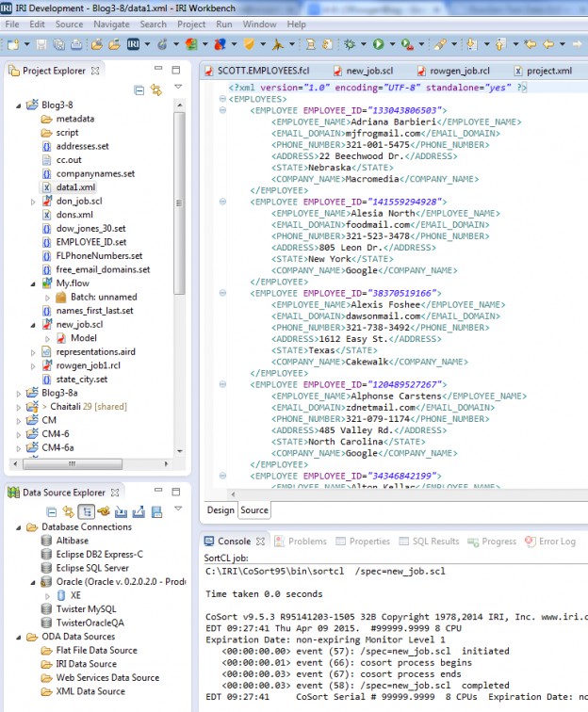Click Project Explorer vertical scrollbar thumb

[x=179, y=203]
